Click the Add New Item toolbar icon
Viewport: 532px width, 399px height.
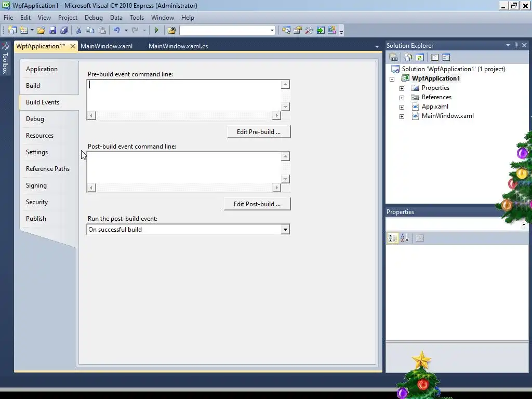coord(24,30)
